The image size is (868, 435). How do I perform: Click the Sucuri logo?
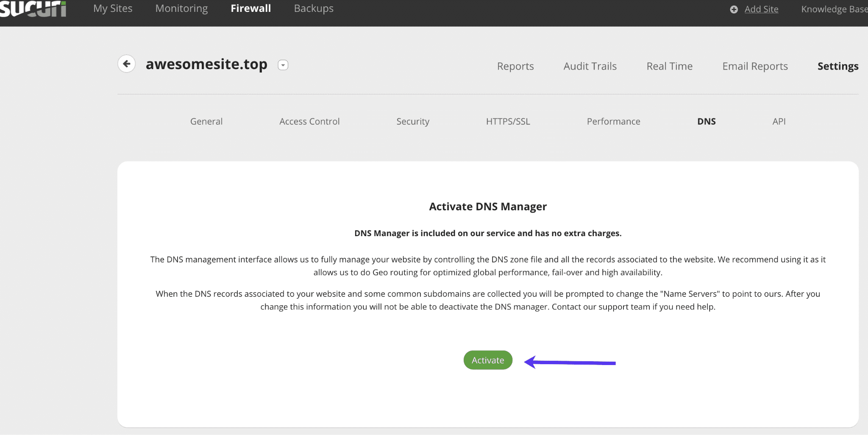[33, 8]
